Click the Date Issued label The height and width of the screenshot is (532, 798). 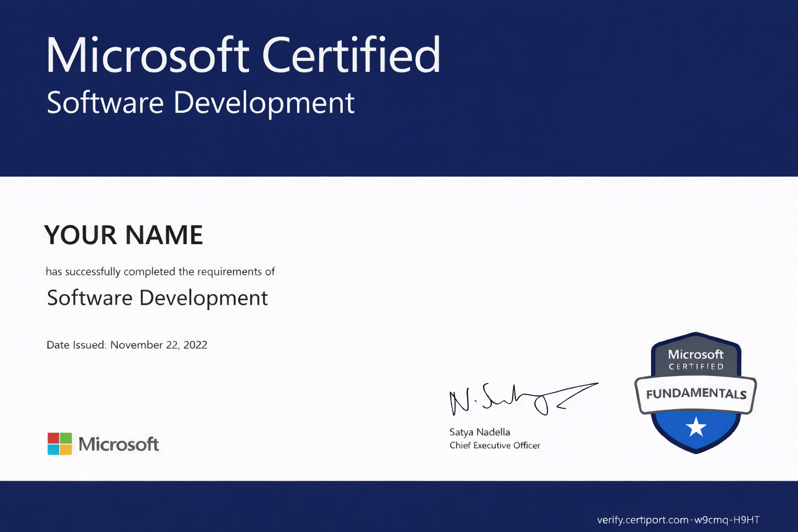pos(76,345)
